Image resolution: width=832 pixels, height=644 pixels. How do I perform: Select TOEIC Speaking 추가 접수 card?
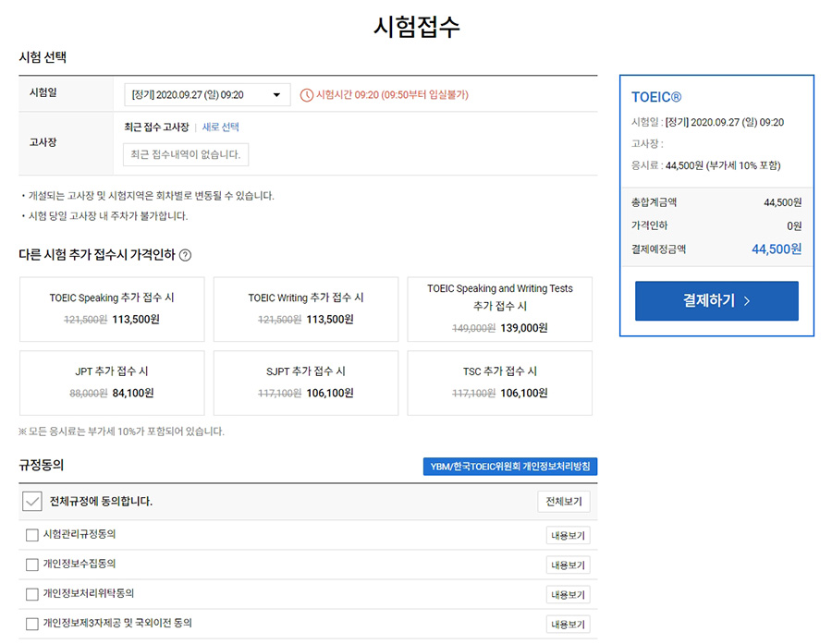(x=112, y=310)
